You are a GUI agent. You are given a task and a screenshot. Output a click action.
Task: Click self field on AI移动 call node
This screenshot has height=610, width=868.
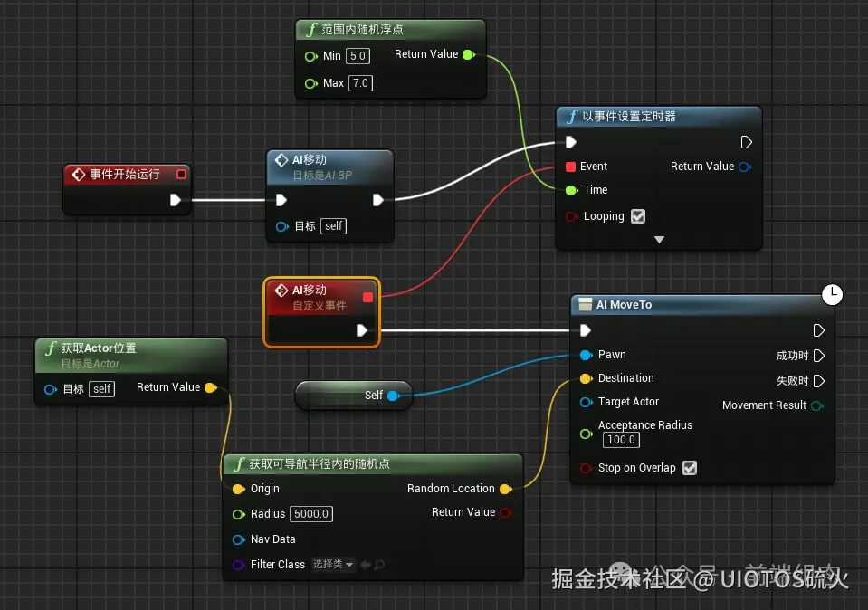pyautogui.click(x=333, y=226)
